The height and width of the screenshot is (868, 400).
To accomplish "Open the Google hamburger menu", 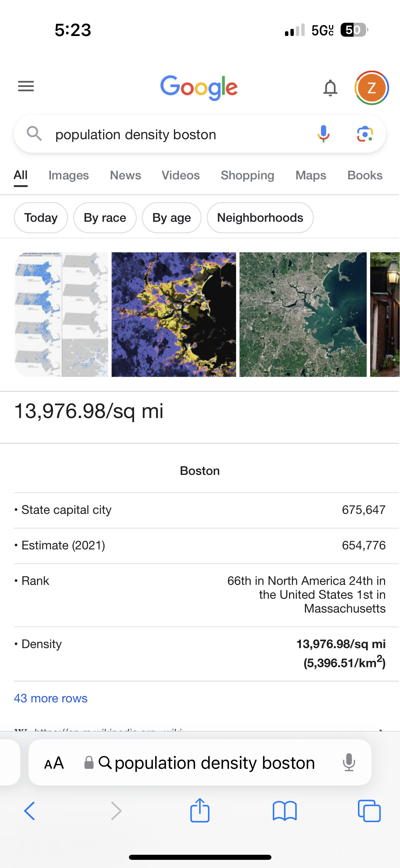I will click(x=26, y=86).
